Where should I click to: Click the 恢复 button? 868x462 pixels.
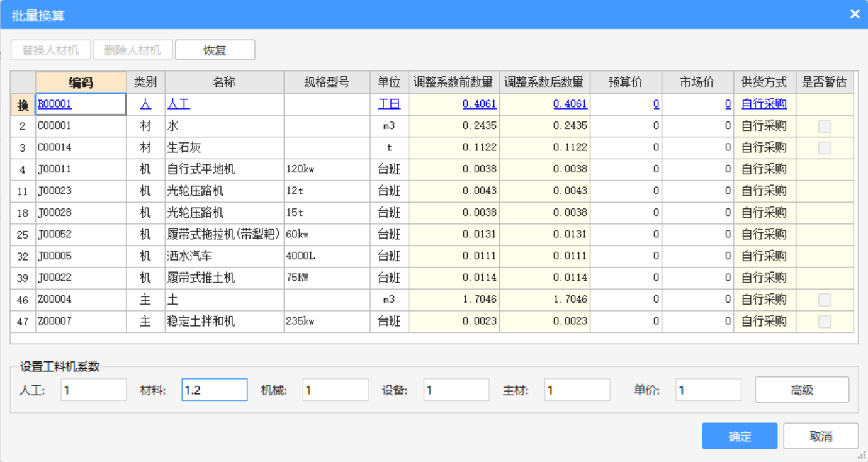tap(215, 50)
